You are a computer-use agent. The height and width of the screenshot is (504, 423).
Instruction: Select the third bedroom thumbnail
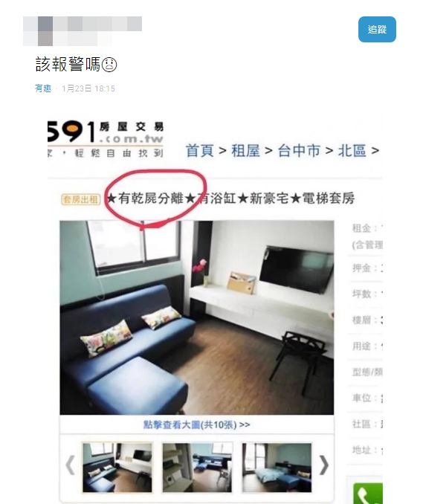(277, 468)
